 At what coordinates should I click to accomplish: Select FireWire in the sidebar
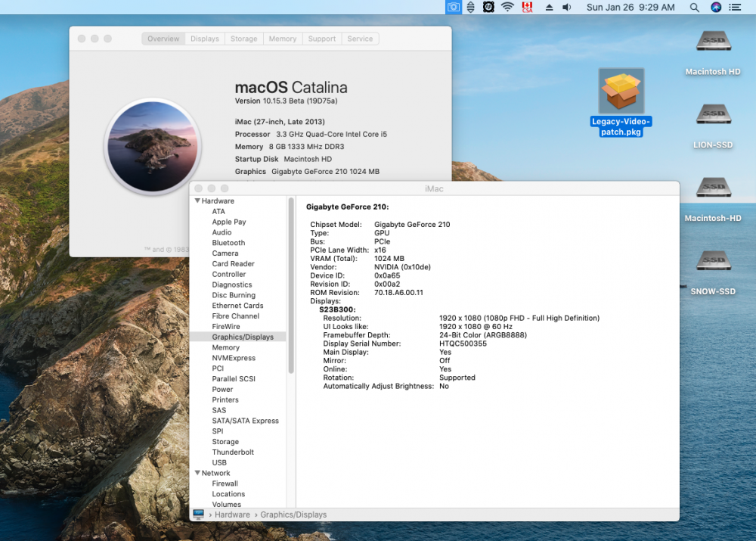click(226, 326)
